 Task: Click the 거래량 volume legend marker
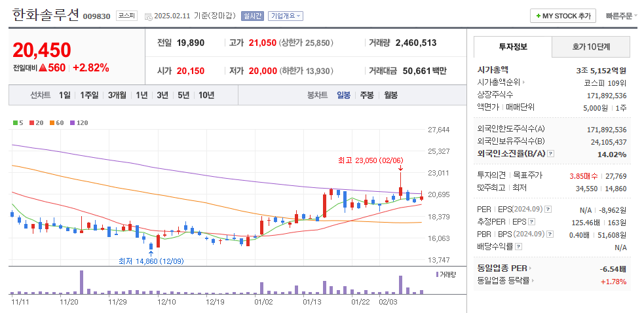pyautogui.click(x=437, y=274)
